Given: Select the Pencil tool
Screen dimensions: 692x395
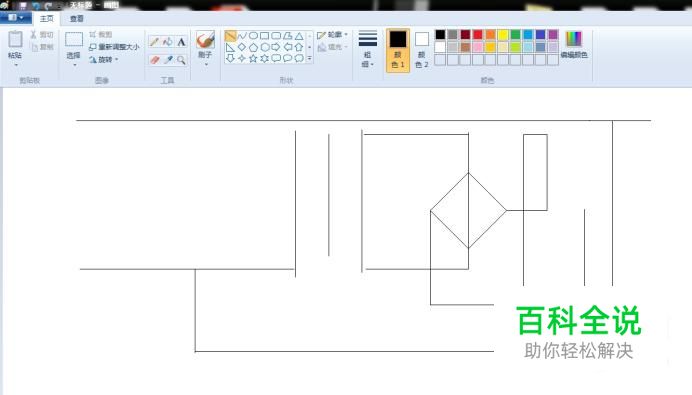Looking at the screenshot, I should (x=154, y=42).
